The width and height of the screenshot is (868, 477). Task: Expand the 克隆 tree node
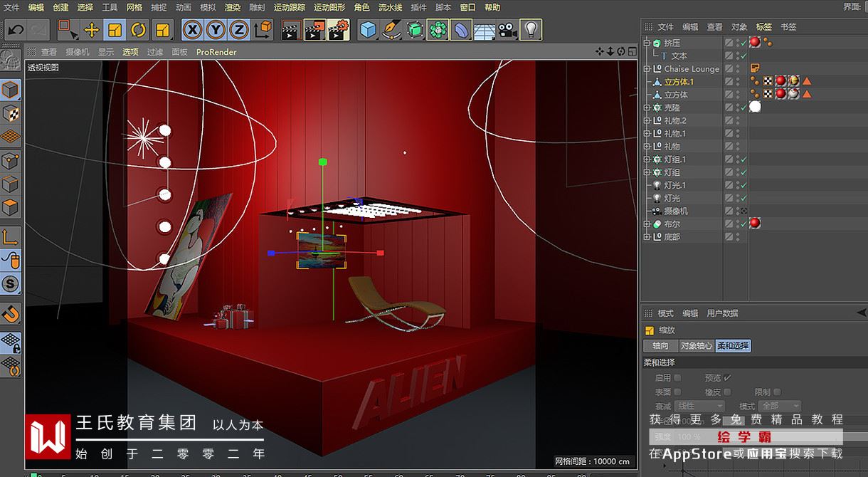point(647,108)
